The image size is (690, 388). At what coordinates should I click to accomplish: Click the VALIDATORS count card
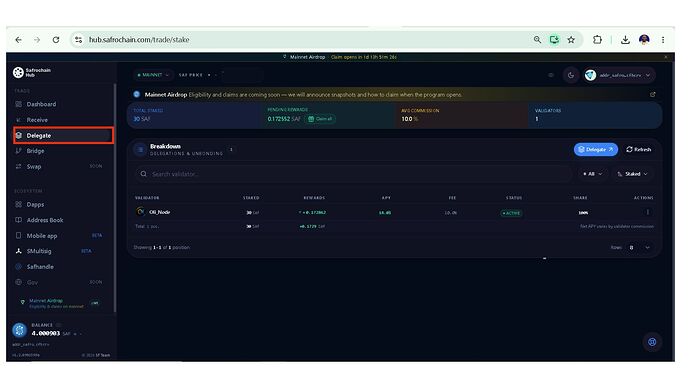click(x=595, y=115)
